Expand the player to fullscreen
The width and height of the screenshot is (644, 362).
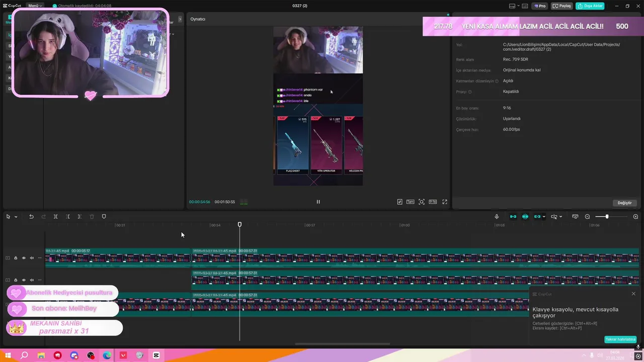click(445, 202)
